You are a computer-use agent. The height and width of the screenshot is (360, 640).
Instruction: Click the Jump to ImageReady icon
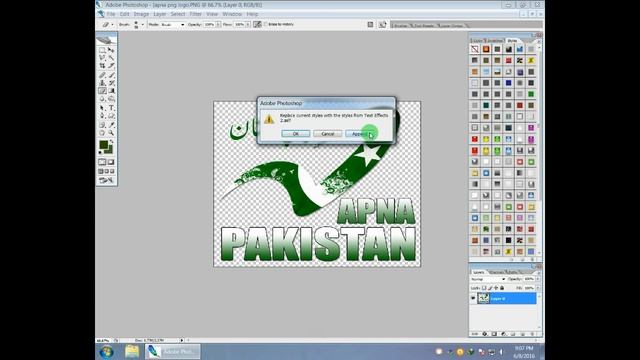tap(106, 180)
